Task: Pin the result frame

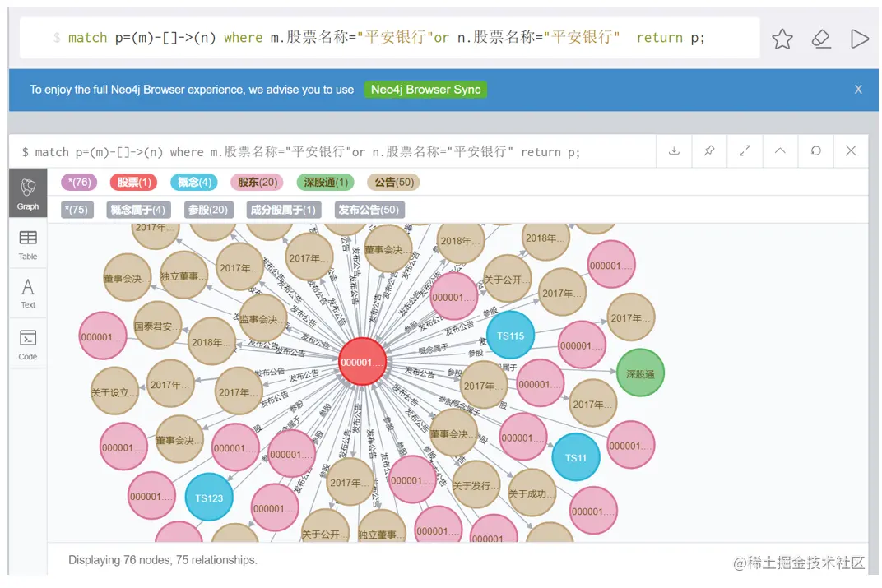Action: [x=709, y=150]
